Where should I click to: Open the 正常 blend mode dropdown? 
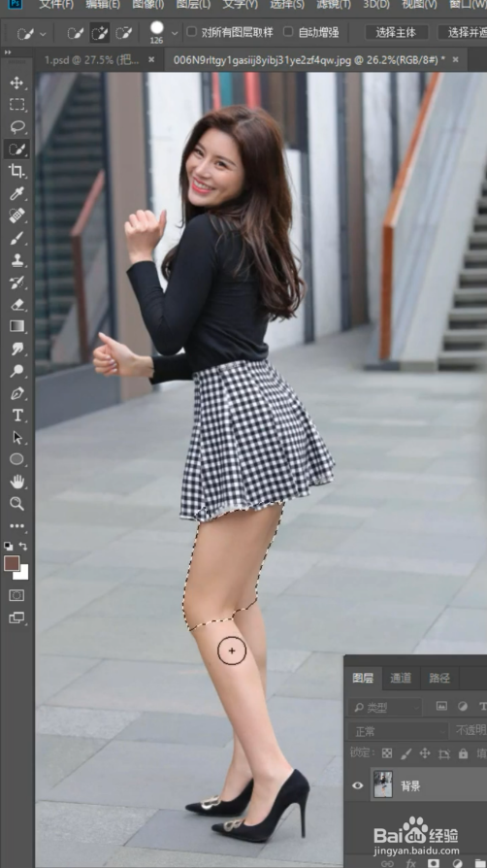point(398,731)
